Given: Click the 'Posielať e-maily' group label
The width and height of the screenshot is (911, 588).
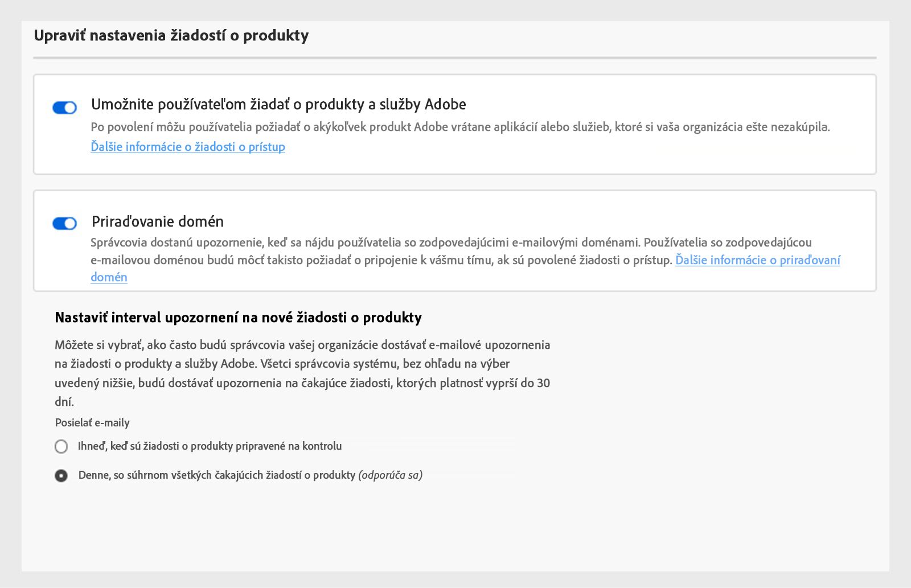Looking at the screenshot, I should pyautogui.click(x=92, y=423).
